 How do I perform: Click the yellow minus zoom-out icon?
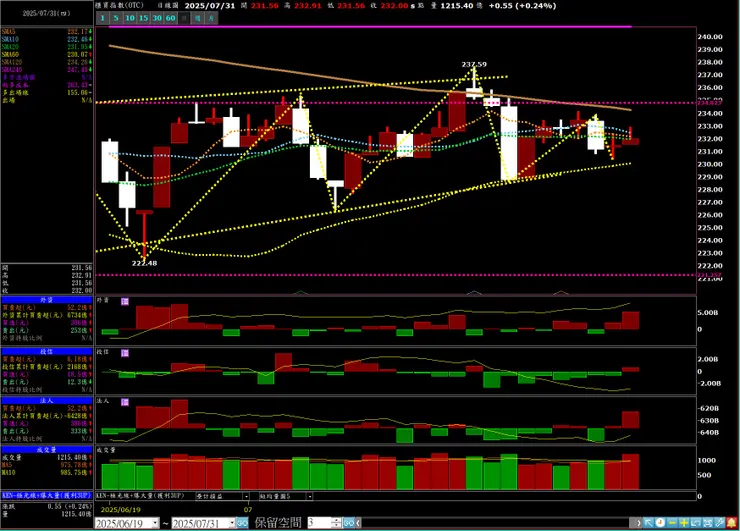672,523
